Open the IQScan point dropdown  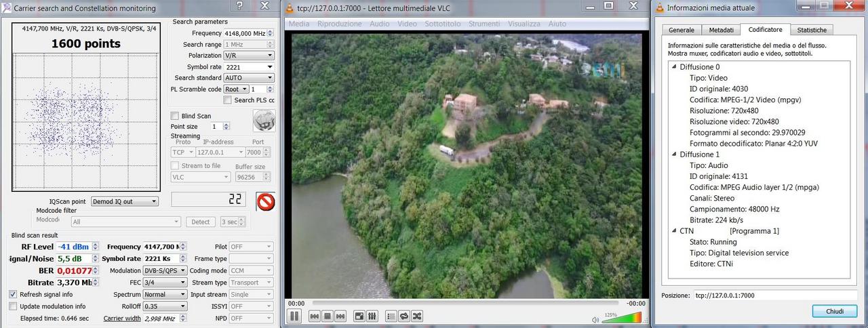124,201
